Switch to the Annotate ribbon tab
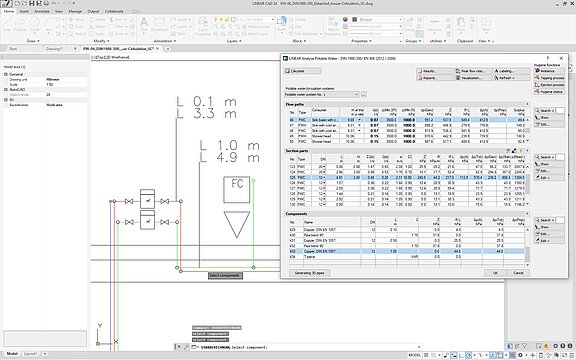Screen dimensions: 576x360 pos(42,11)
